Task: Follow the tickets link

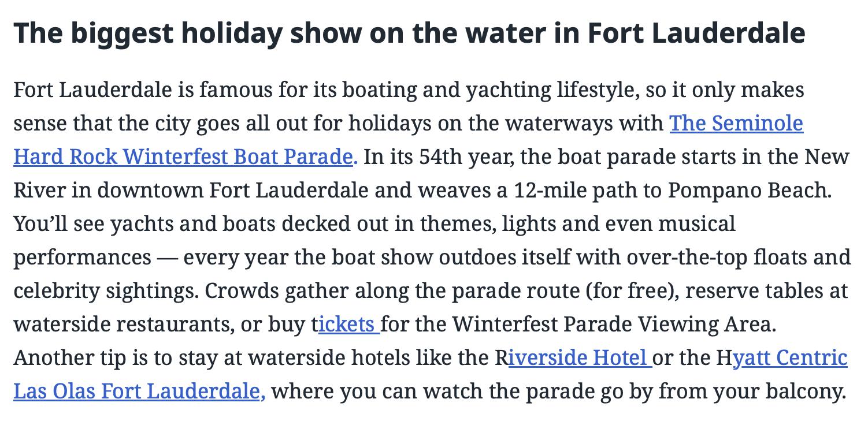Action: [348, 324]
